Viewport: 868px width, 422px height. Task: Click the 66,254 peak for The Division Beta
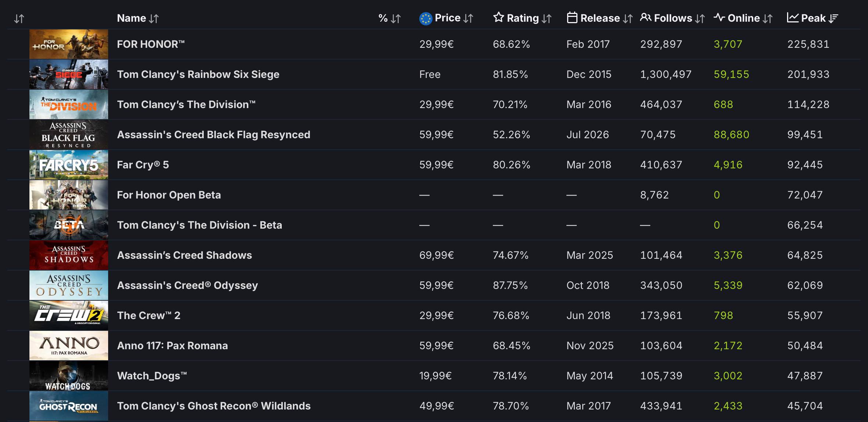805,225
